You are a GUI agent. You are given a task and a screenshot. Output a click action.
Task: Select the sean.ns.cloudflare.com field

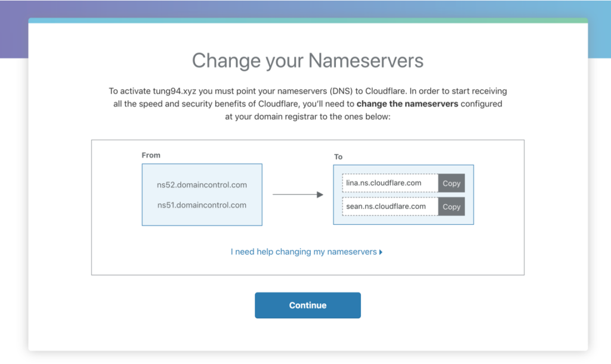click(390, 206)
